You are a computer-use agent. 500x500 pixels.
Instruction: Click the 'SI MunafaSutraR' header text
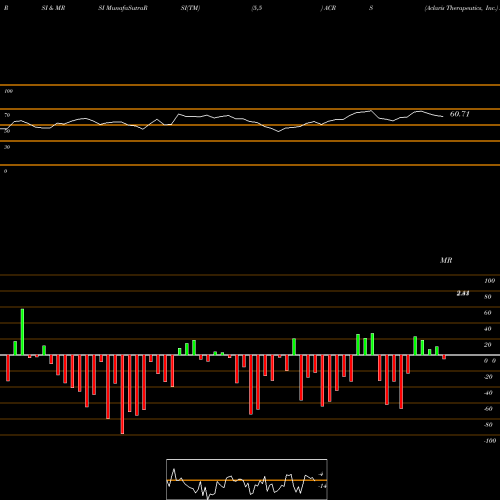click(x=123, y=8)
